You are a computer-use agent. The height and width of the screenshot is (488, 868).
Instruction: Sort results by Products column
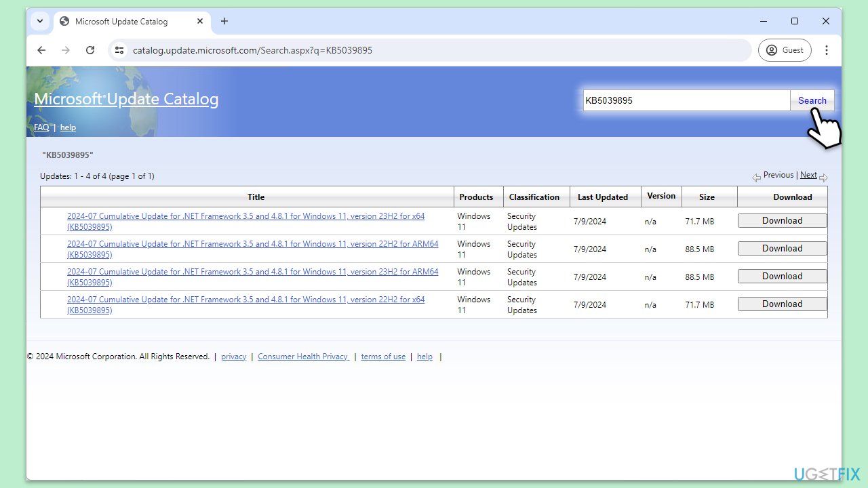coord(476,197)
